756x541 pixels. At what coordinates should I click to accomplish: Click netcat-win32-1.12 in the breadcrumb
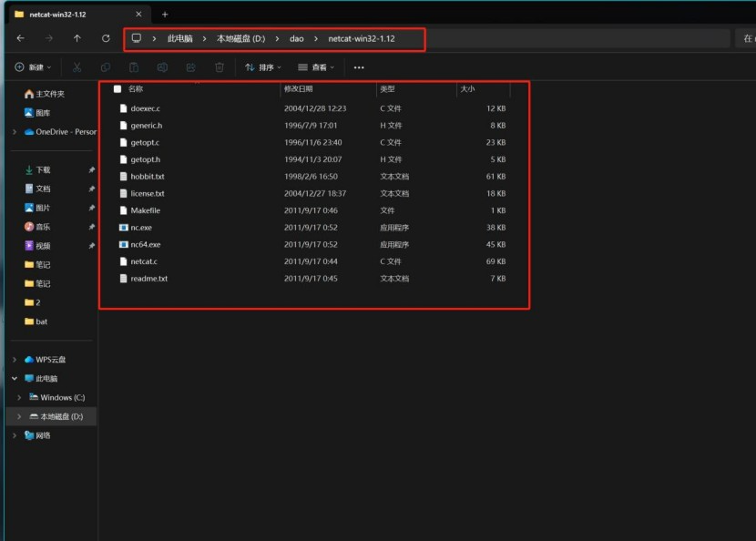(x=361, y=38)
